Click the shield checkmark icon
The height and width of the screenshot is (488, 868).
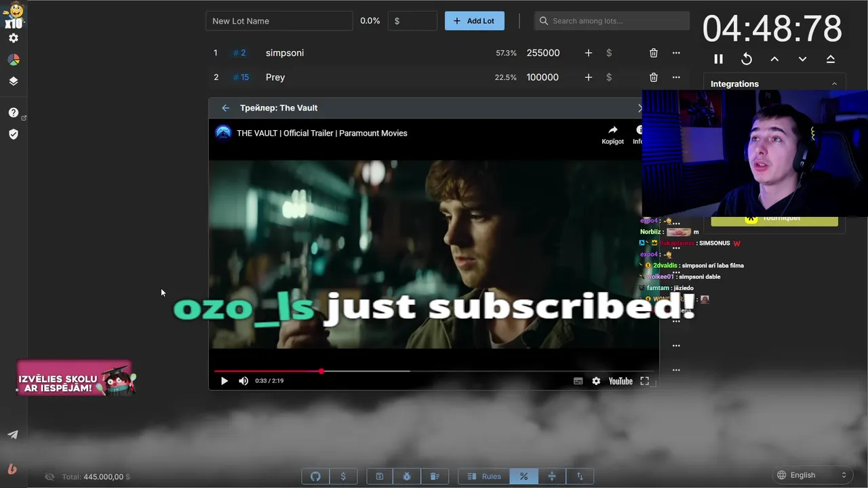(x=14, y=134)
